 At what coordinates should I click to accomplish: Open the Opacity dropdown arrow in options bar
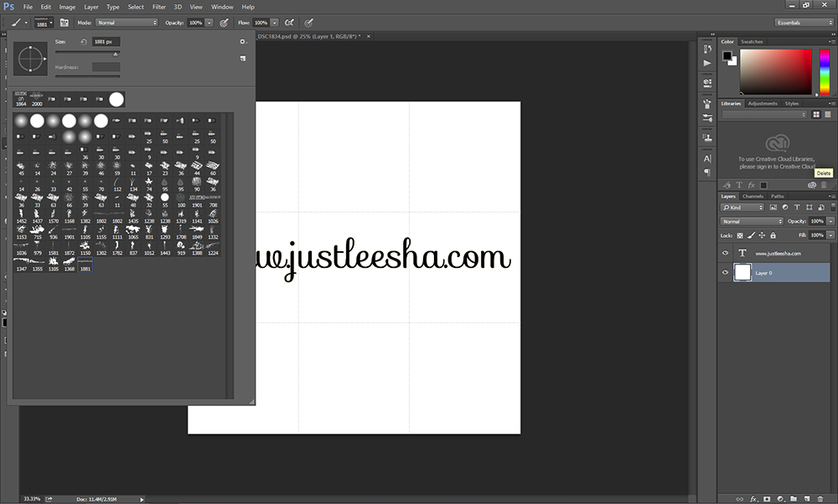tap(209, 23)
